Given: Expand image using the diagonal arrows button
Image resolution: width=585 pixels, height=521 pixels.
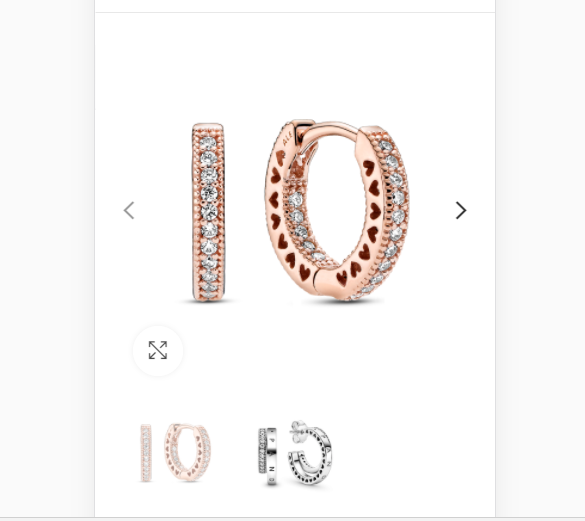Looking at the screenshot, I should [x=158, y=350].
